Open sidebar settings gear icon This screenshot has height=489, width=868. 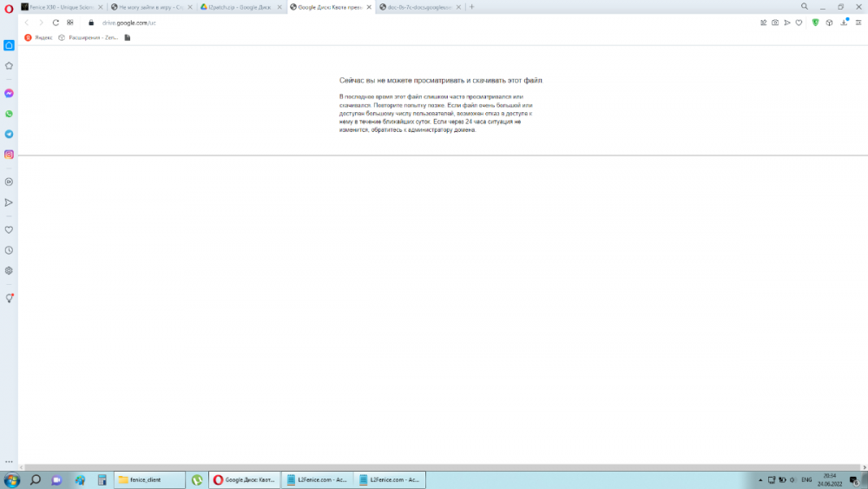9,270
